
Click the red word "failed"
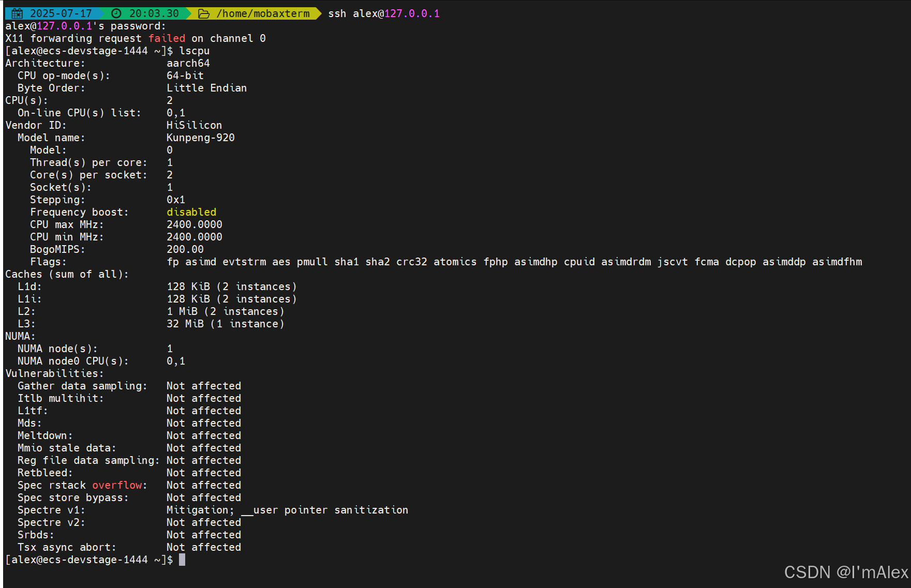tap(167, 38)
